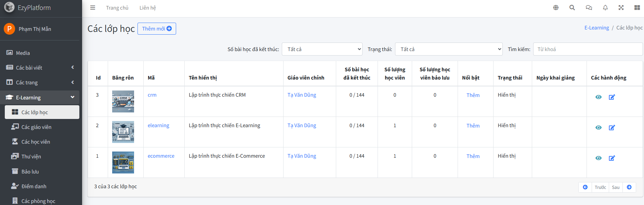This screenshot has height=205, width=644.
Task: Click the search magnifier icon in header
Action: 572,8
